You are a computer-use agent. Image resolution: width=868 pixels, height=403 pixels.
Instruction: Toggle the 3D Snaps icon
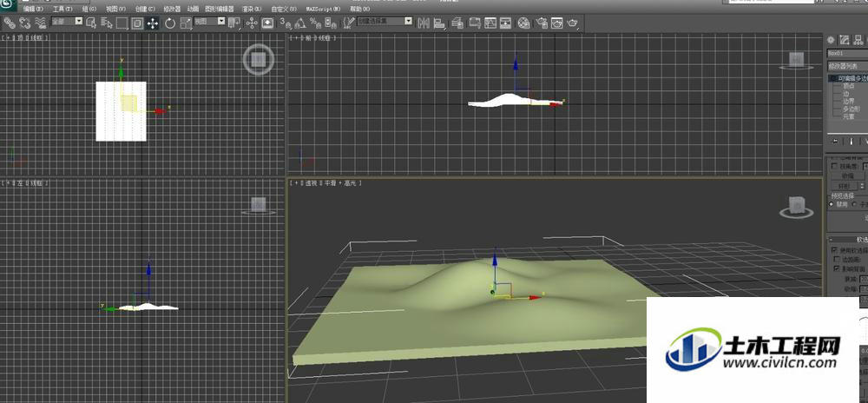[285, 23]
